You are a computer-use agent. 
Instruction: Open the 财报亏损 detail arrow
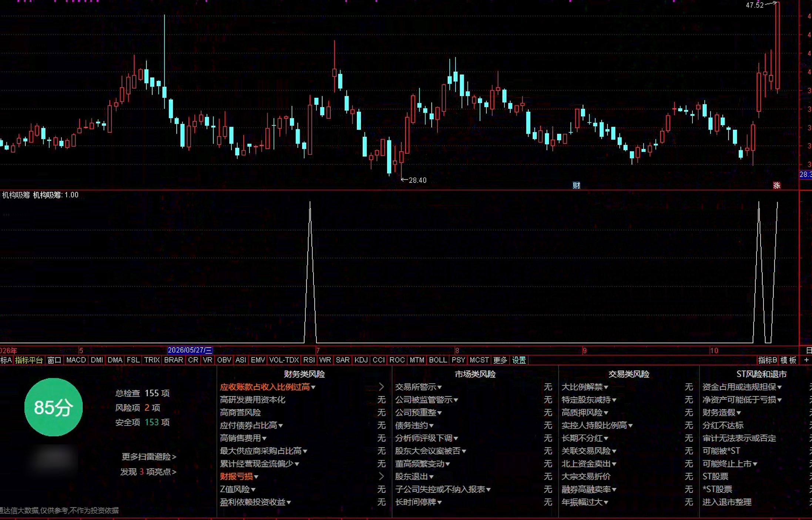[381, 476]
